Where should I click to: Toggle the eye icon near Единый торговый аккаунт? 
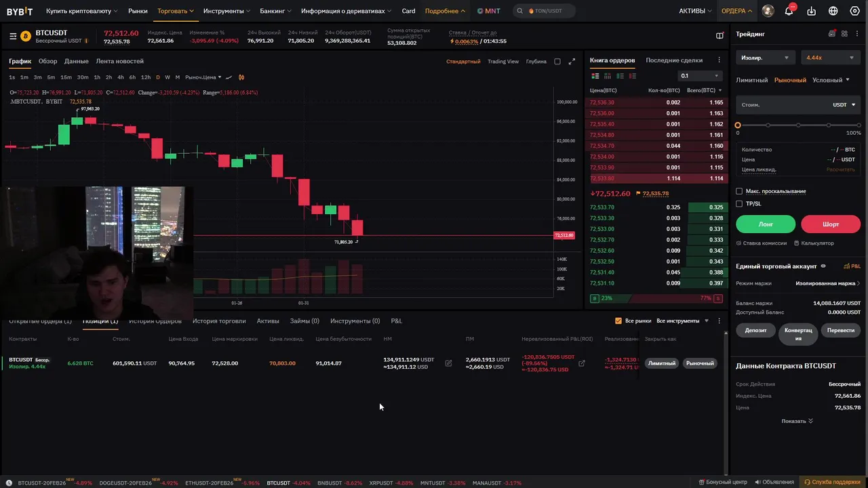(x=823, y=266)
